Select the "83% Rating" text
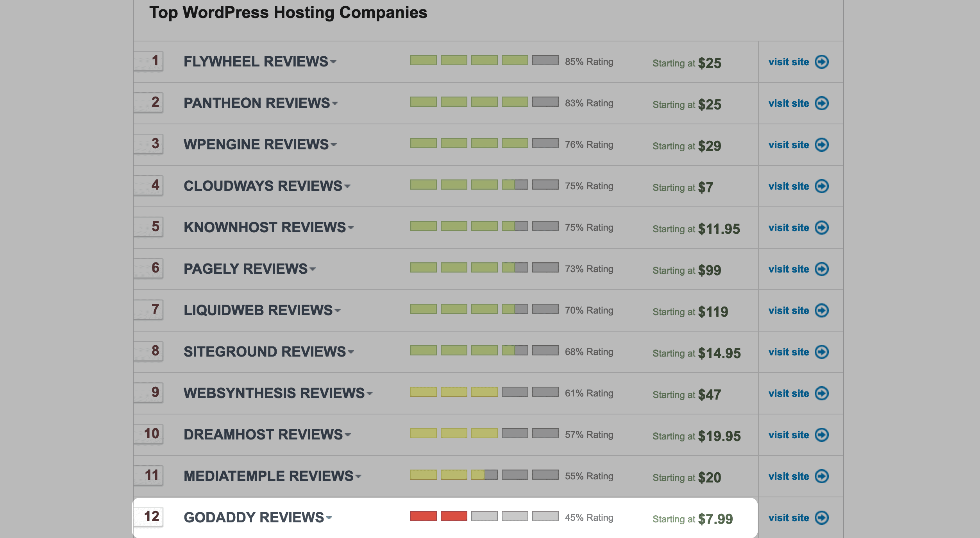 pyautogui.click(x=589, y=103)
